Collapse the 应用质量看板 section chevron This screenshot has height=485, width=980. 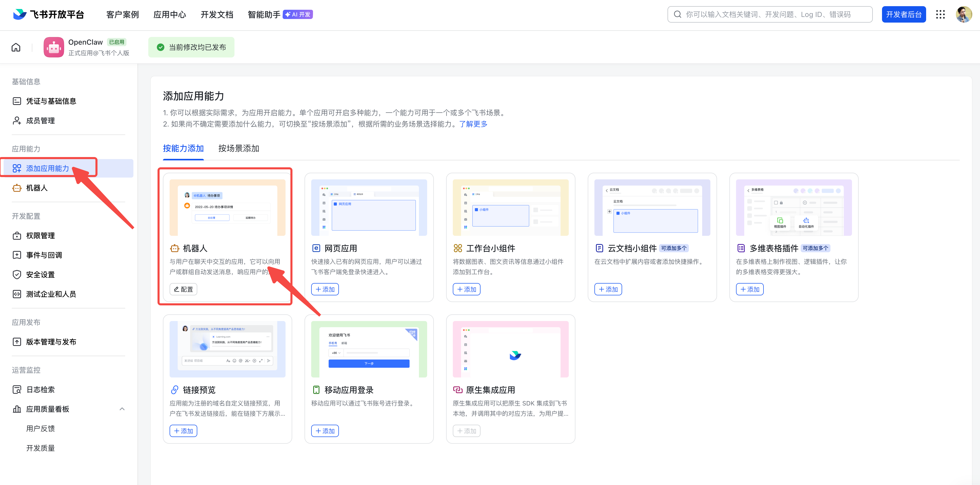[x=122, y=409]
